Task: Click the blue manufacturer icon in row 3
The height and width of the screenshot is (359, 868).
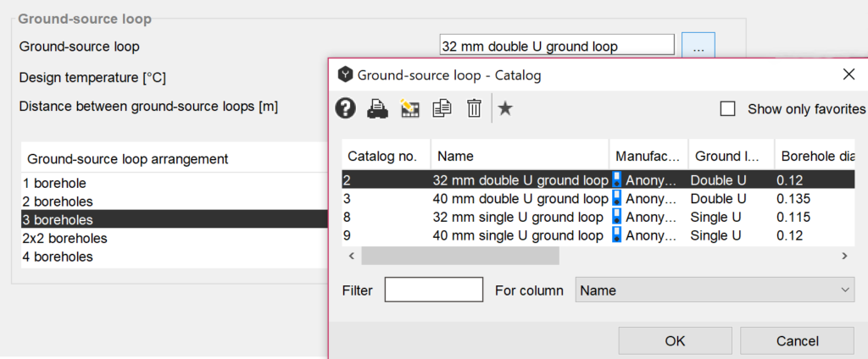Action: [x=617, y=199]
